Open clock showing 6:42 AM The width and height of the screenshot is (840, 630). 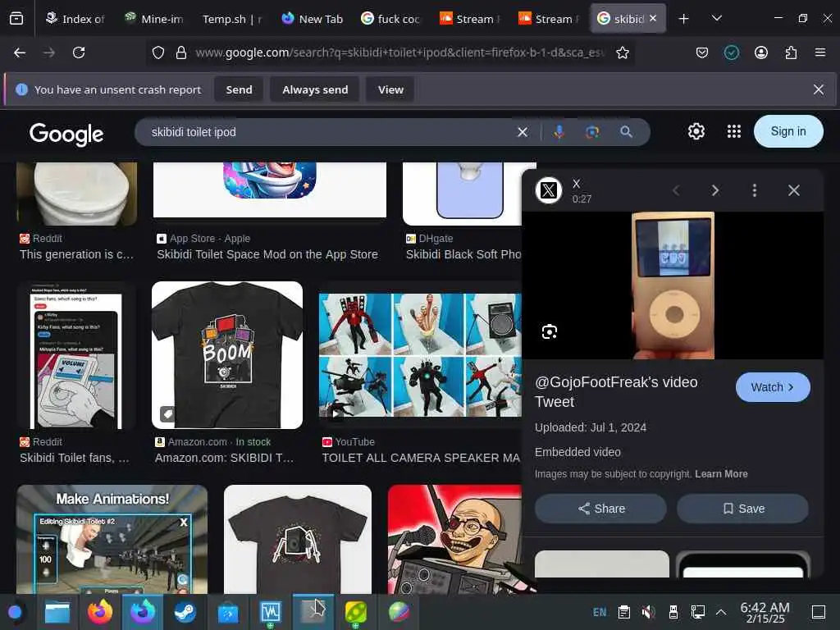(x=765, y=612)
